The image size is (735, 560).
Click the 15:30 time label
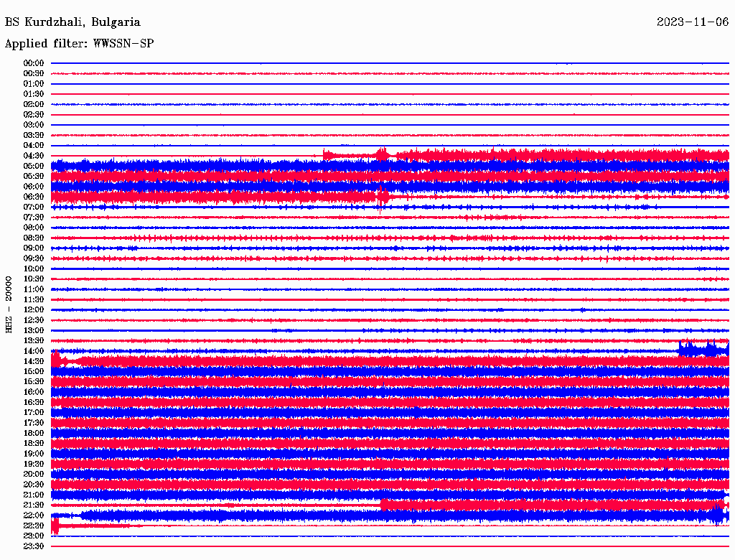[34, 382]
